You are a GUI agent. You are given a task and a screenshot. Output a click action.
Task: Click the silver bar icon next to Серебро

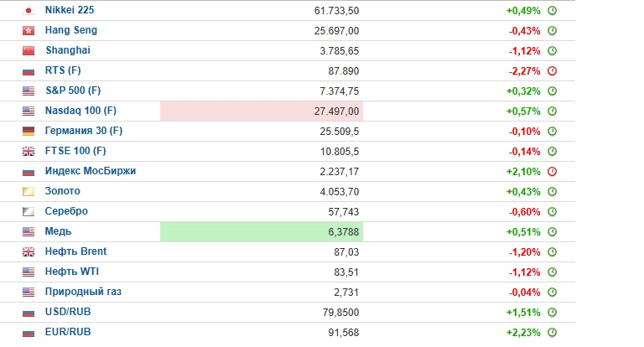29,212
